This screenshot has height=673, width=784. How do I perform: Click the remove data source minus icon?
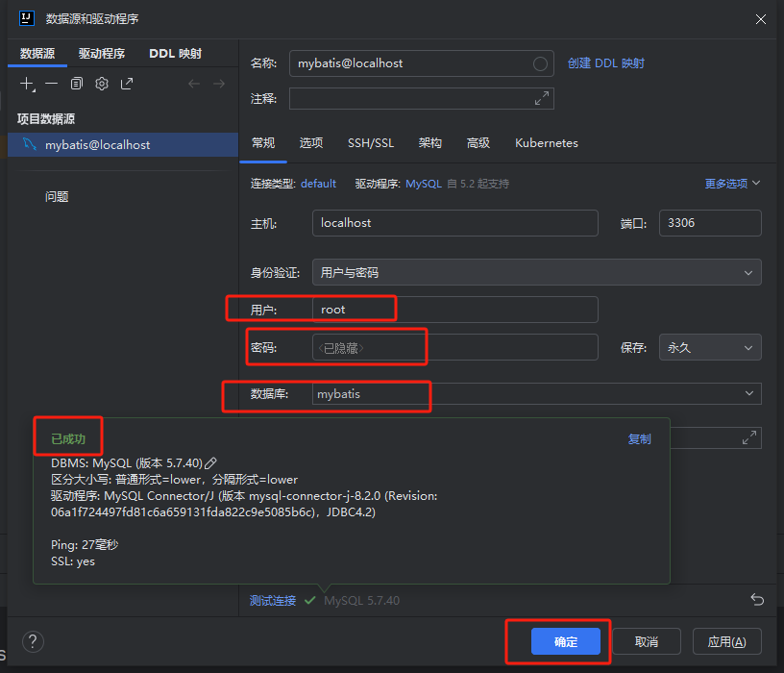(x=52, y=84)
